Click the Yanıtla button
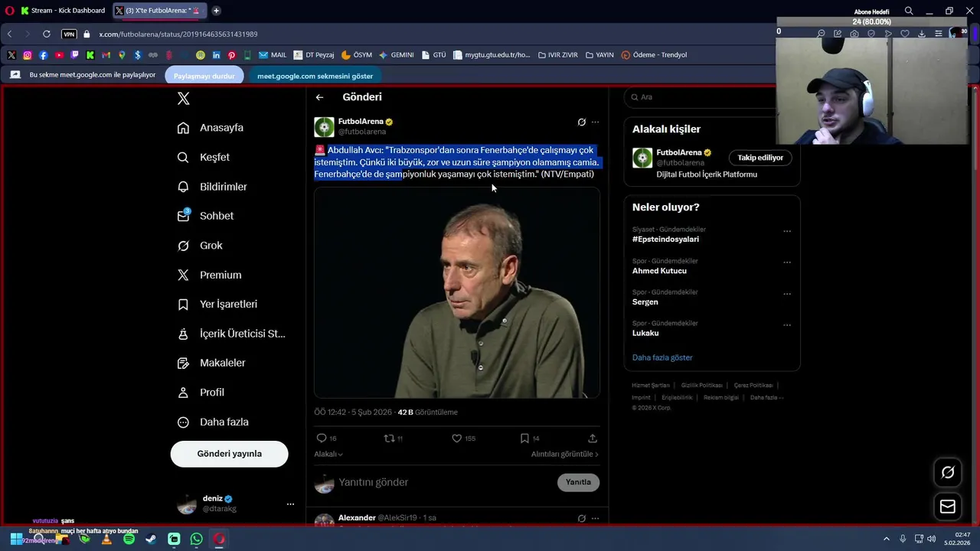Viewport: 980px width, 551px height. [578, 482]
